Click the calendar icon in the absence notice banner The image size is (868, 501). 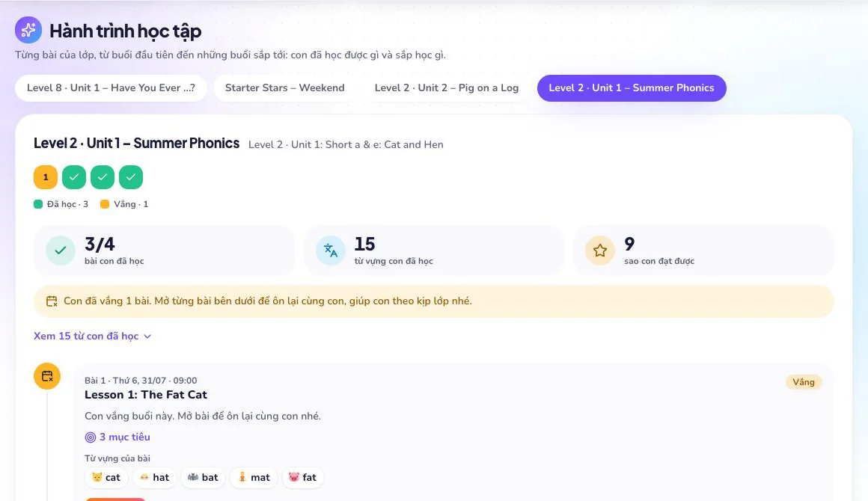click(52, 301)
